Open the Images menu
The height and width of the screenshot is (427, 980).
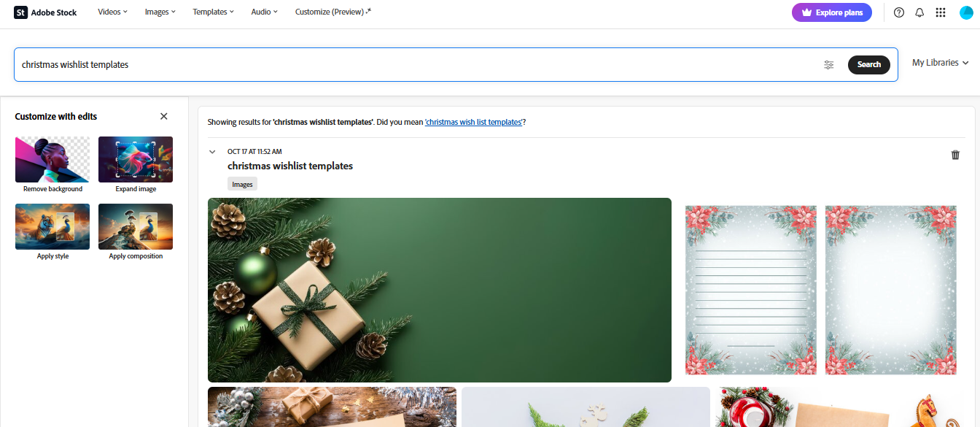[160, 12]
